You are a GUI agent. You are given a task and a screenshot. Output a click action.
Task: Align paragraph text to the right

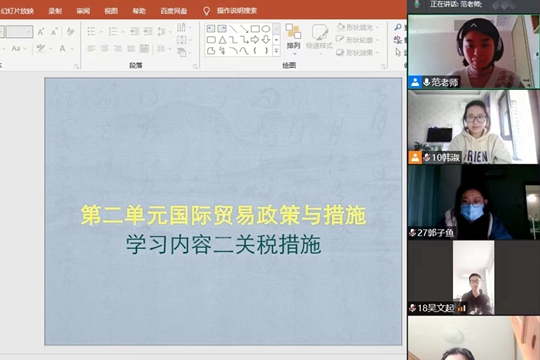pos(118,49)
